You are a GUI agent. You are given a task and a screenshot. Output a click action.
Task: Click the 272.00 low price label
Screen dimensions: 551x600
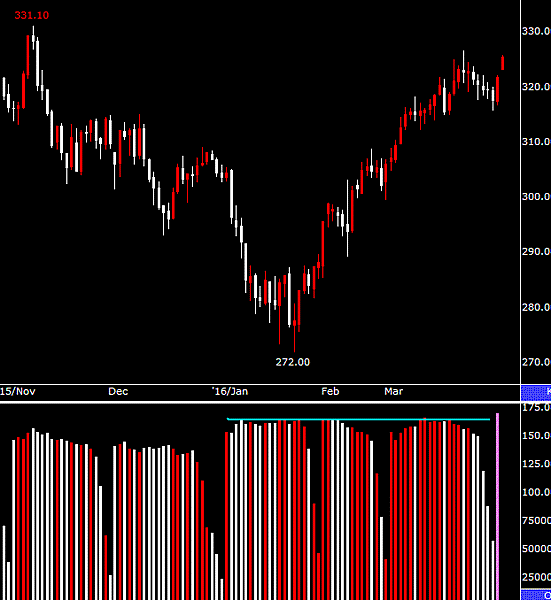(293, 362)
